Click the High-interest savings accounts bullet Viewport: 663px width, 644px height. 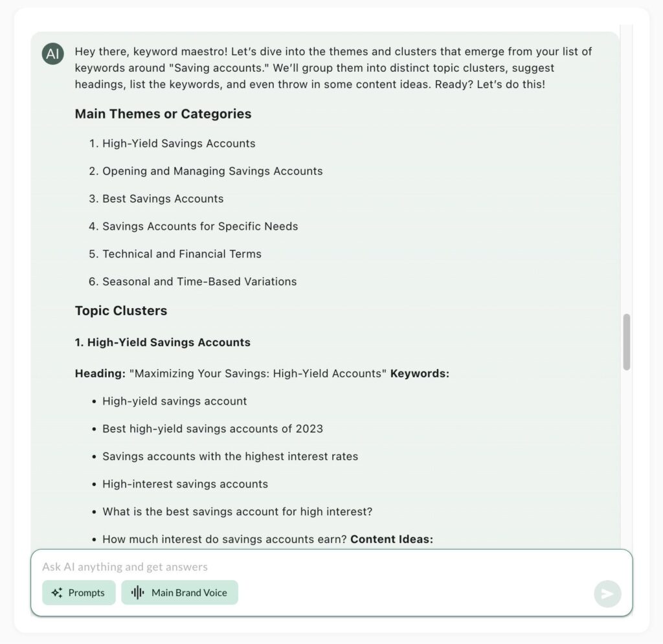coord(185,484)
